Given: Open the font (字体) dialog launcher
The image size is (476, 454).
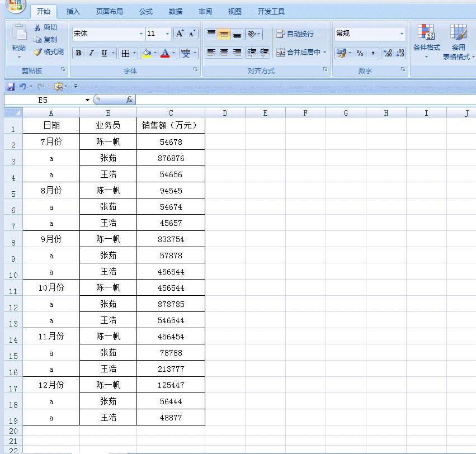Looking at the screenshot, I should point(196,69).
